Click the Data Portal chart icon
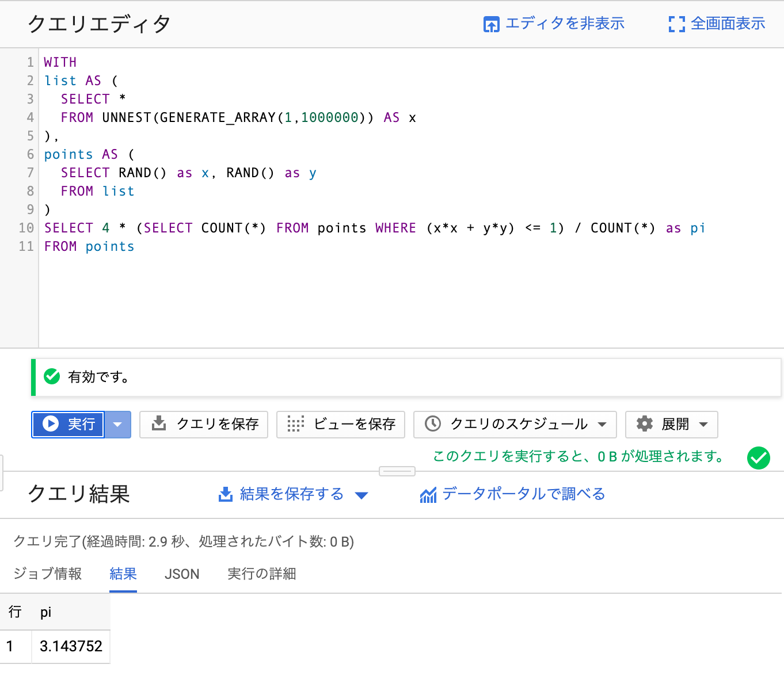The image size is (784, 687). coord(428,494)
